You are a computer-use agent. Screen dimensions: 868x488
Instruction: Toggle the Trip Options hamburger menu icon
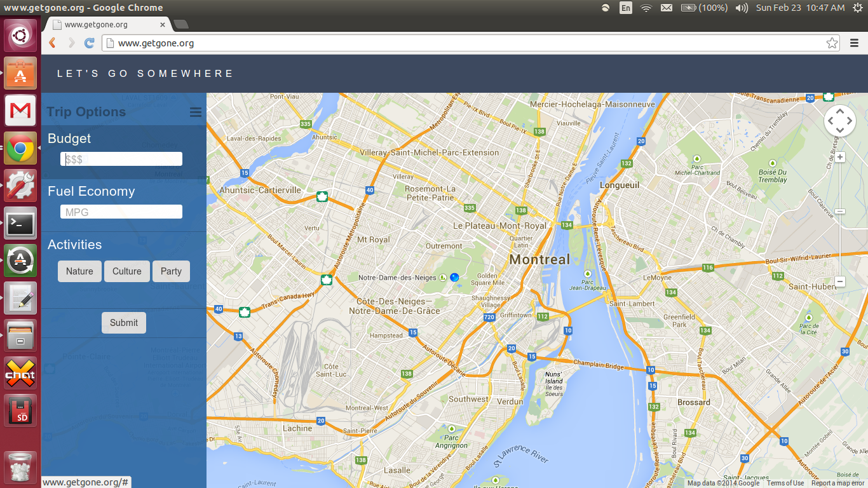196,112
